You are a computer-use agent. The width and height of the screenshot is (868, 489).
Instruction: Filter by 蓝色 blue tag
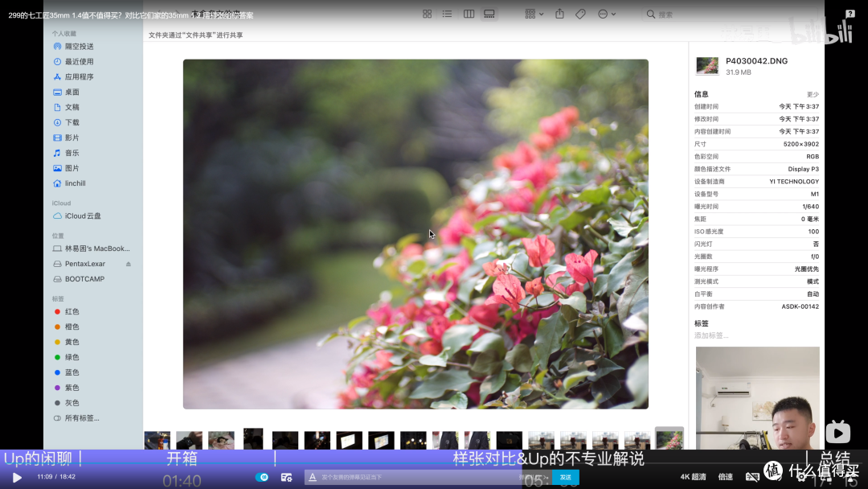tap(67, 372)
